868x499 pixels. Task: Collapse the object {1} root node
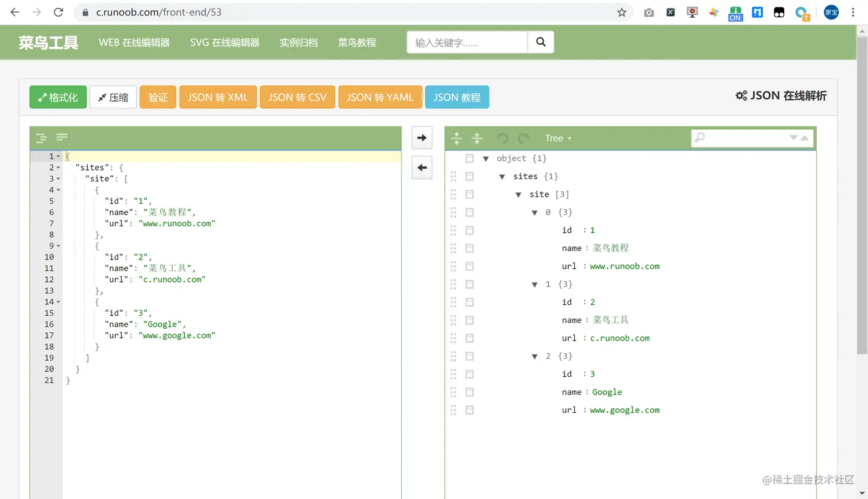486,158
